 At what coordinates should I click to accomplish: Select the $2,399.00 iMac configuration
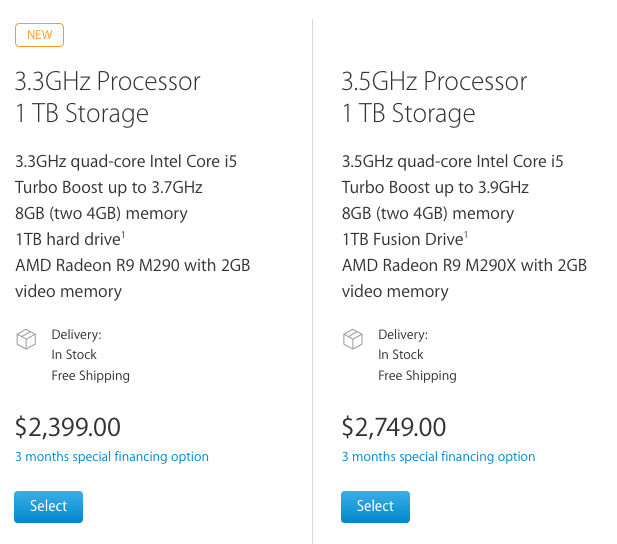click(48, 506)
